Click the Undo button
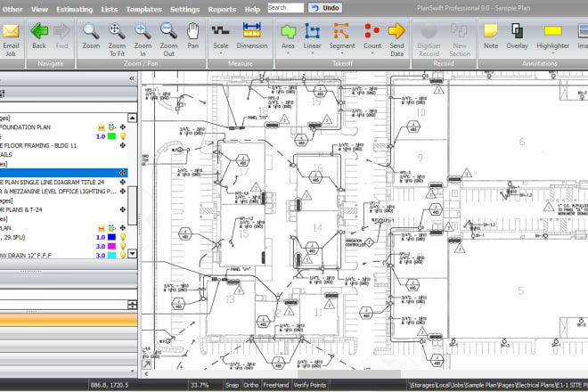588x392 pixels. (325, 8)
